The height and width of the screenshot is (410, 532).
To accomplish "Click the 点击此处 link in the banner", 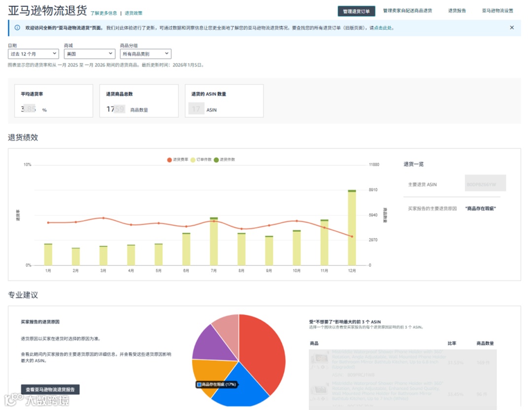I will 383,28.
